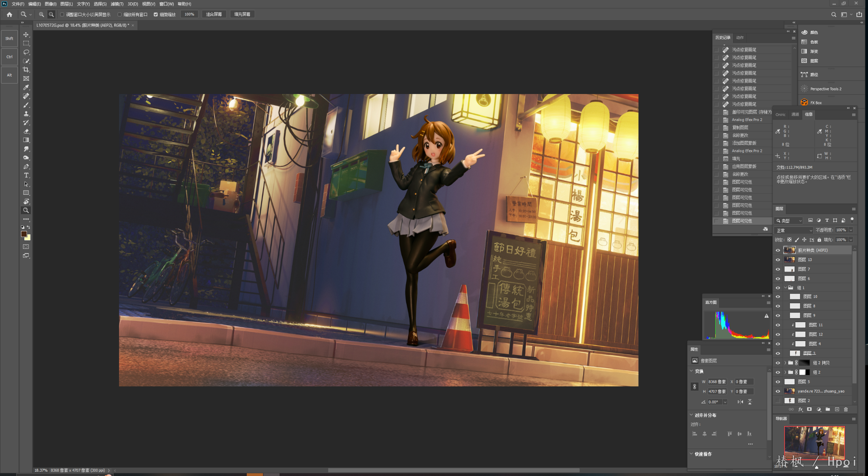Select the Lasso tool
Screen dimensions: 868x476
click(26, 52)
